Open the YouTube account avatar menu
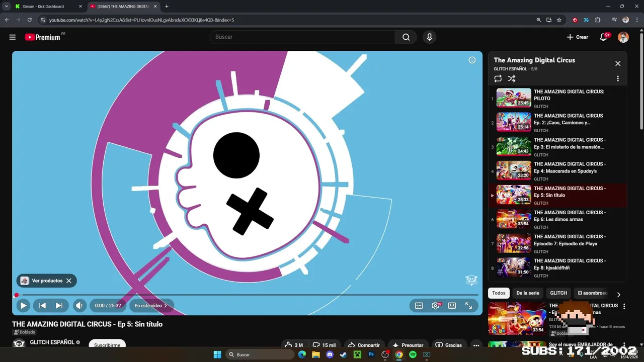The image size is (644, 362). (623, 37)
